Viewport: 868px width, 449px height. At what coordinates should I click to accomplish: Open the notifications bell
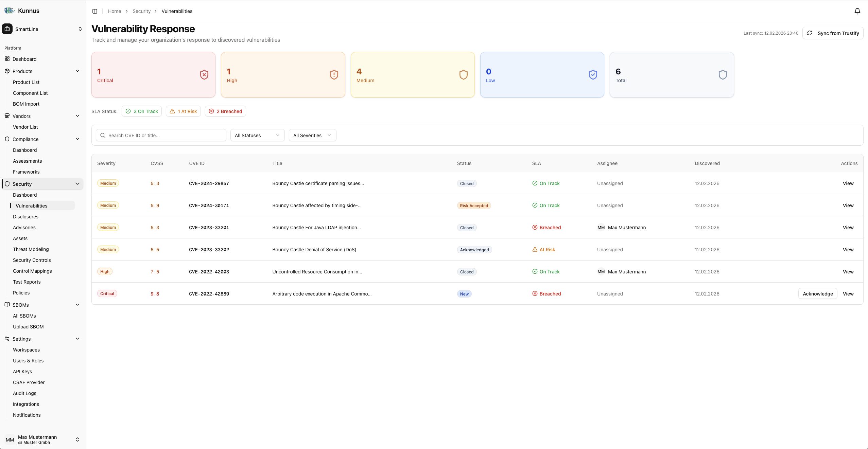[x=857, y=11]
